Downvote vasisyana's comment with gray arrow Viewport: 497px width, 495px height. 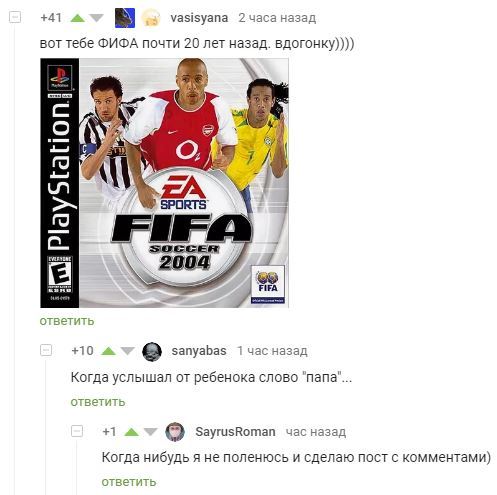click(x=97, y=18)
